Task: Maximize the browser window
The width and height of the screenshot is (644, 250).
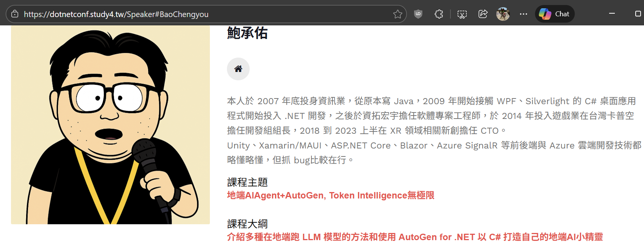Action: click(x=638, y=14)
